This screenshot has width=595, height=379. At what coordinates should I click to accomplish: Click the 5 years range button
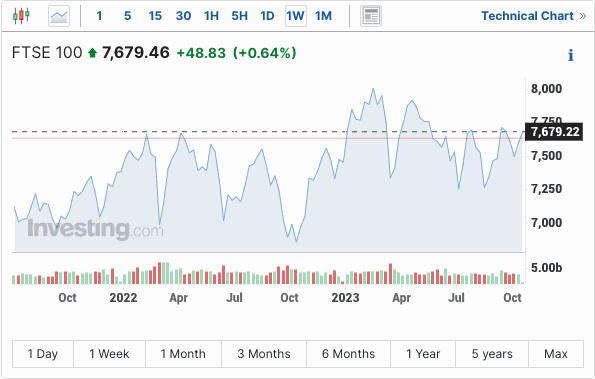pyautogui.click(x=492, y=354)
